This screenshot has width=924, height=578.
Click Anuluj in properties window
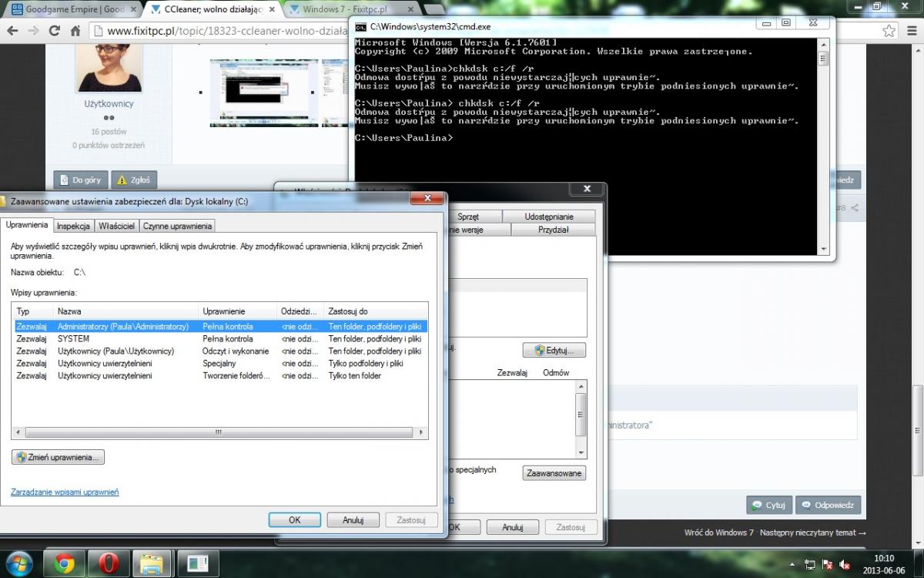tap(513, 527)
